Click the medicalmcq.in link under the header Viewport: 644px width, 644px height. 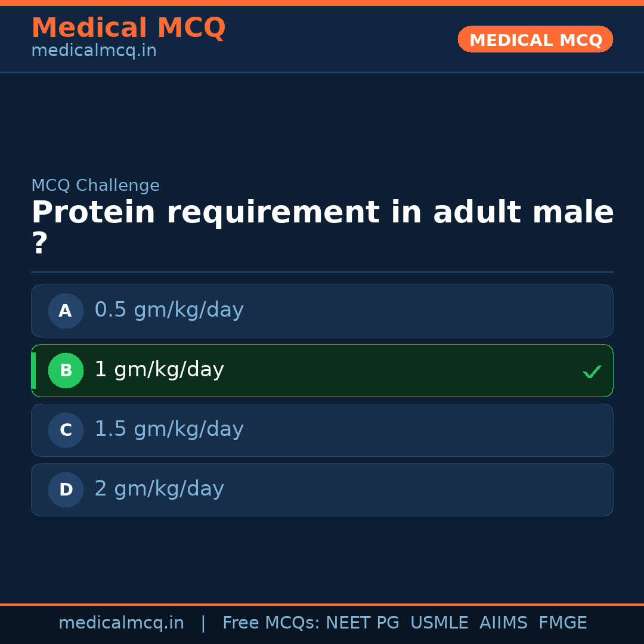94,50
